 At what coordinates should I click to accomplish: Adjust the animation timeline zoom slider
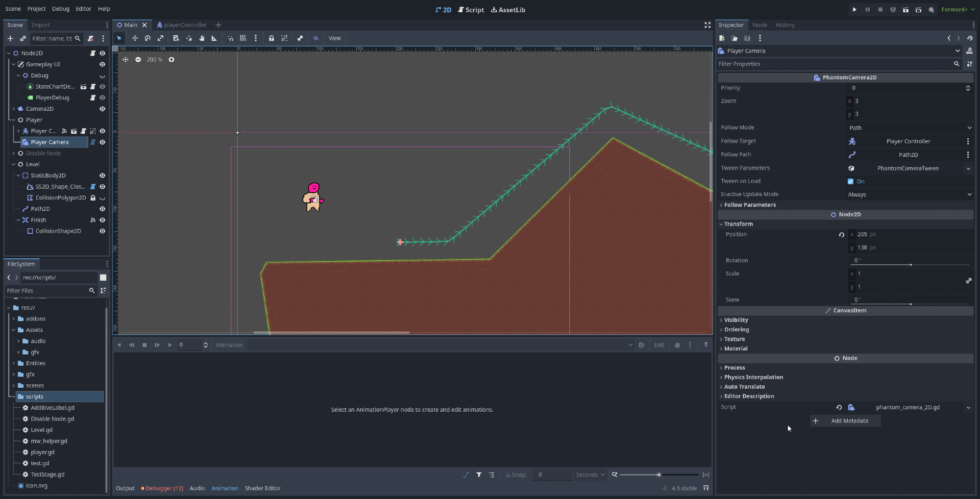pos(659,475)
